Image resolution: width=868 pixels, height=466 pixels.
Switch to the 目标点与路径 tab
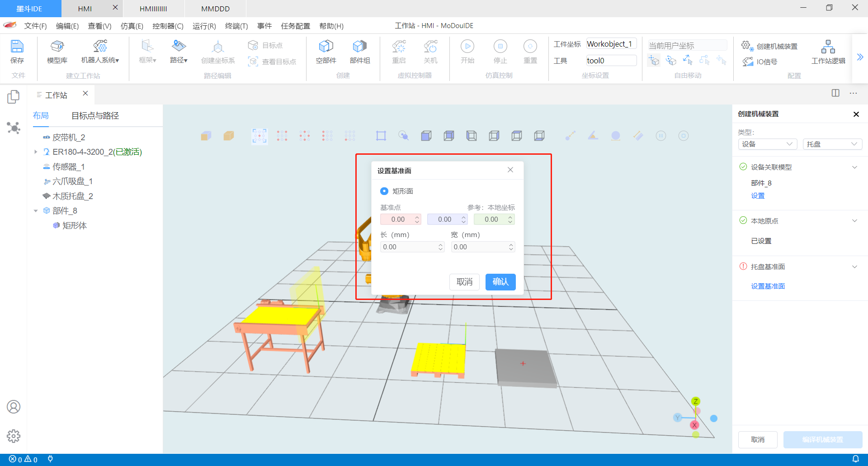point(94,115)
